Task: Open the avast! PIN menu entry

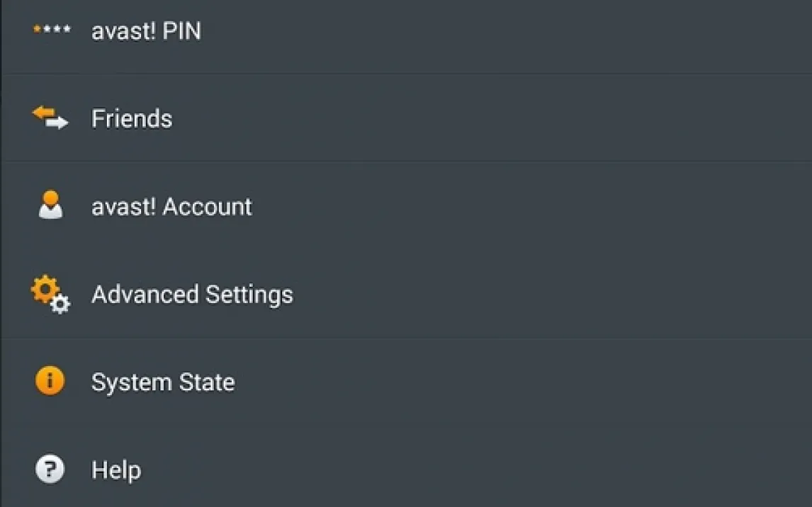Action: [146, 31]
